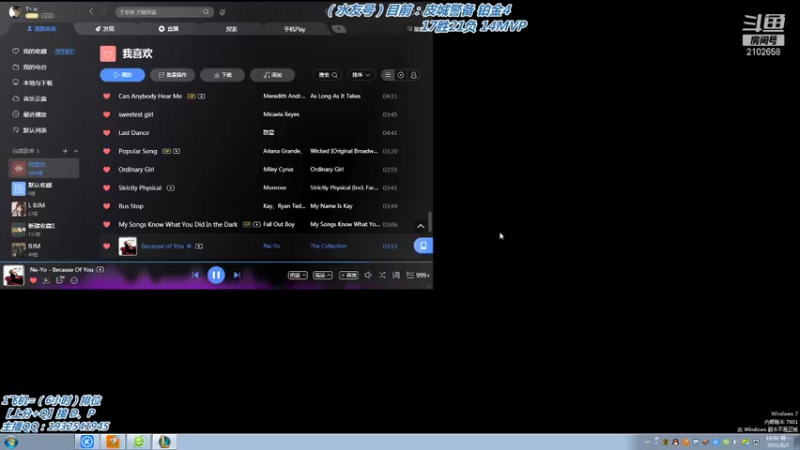Viewport: 800px width, 450px height.
Task: Open the middle audio option dropdown in player bar
Action: tap(322, 275)
